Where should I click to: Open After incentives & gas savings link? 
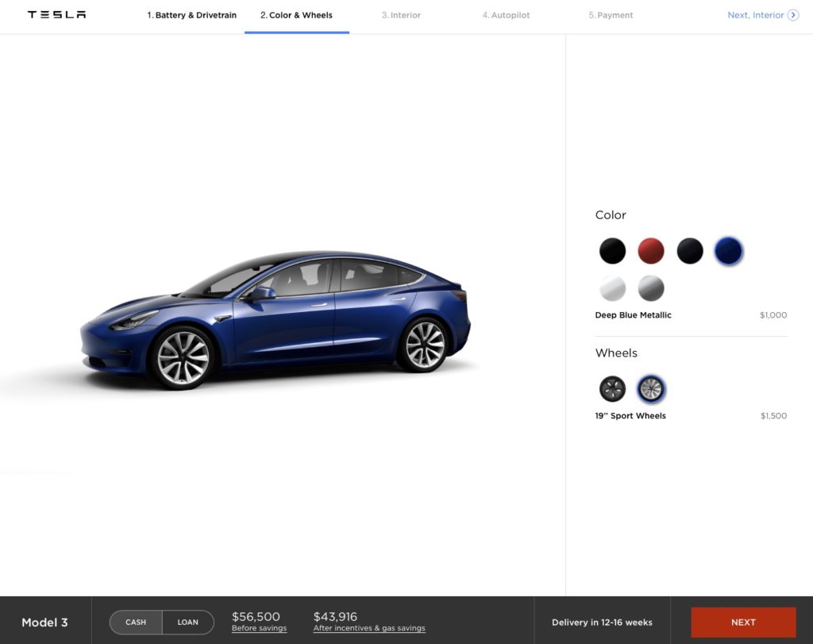pyautogui.click(x=369, y=628)
